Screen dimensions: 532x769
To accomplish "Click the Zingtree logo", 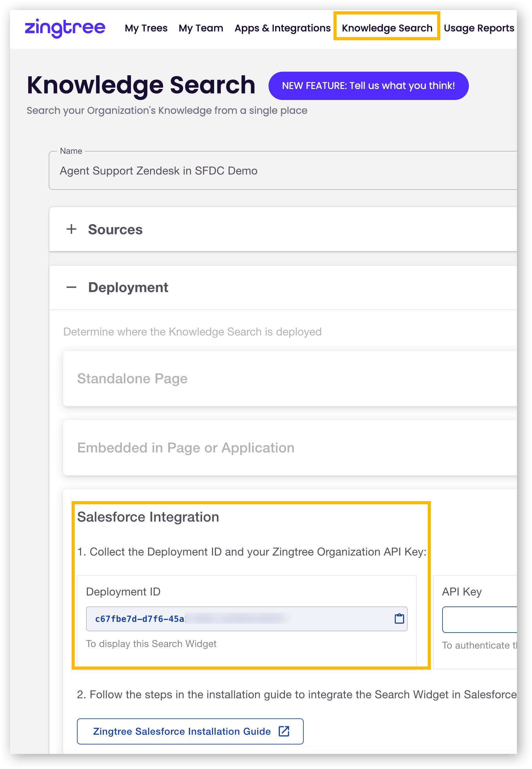I will [x=65, y=28].
